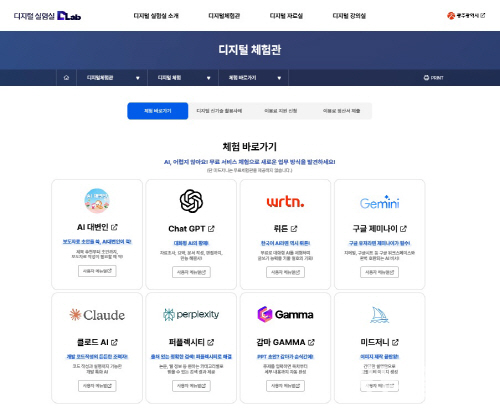The height and width of the screenshot is (418, 500).
Task: Open the manual button under Chat GPT
Action: pyautogui.click(x=191, y=272)
